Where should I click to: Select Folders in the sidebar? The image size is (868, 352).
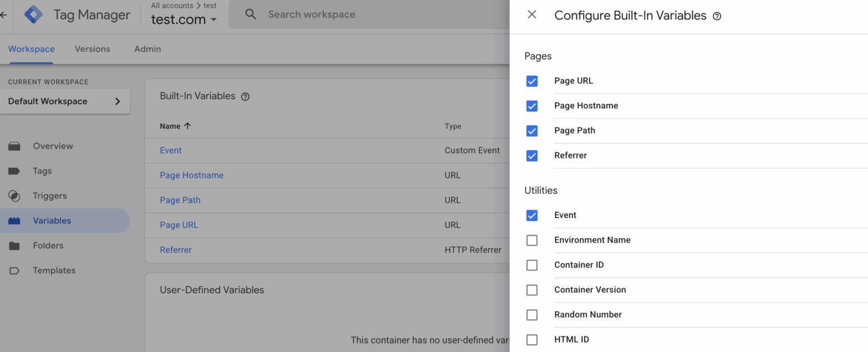coord(48,245)
